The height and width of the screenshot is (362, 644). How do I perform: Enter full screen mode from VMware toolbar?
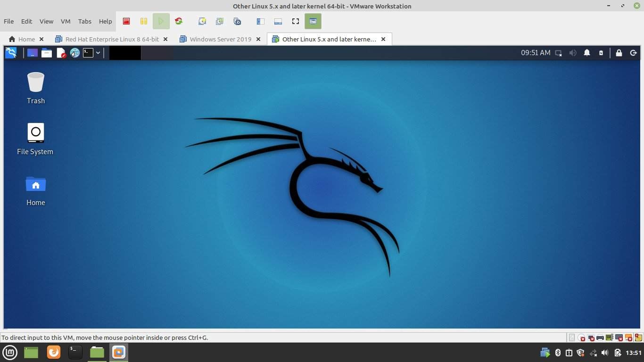coord(296,21)
